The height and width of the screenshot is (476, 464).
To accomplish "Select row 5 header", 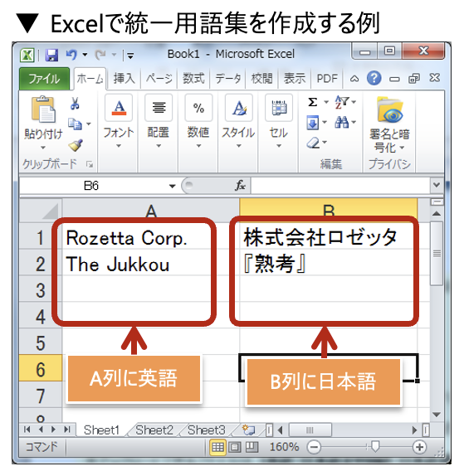I will [x=41, y=342].
